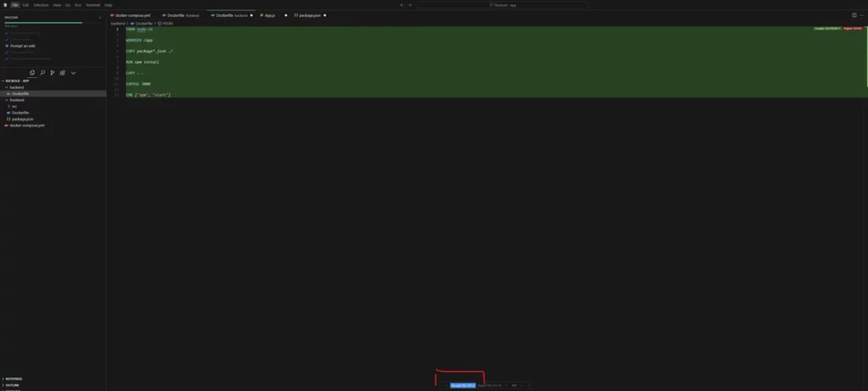Select the 'Prompt an edit' checklist item

[23, 45]
